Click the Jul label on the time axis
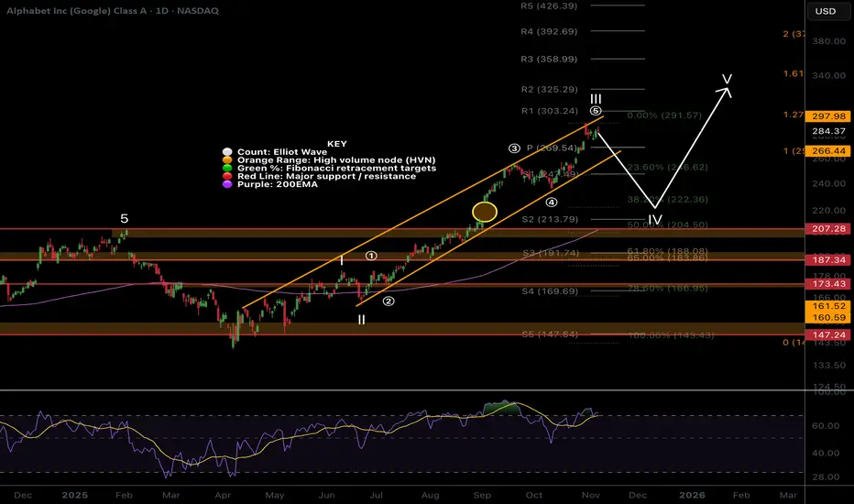This screenshot has height=504, width=854. pos(376,495)
